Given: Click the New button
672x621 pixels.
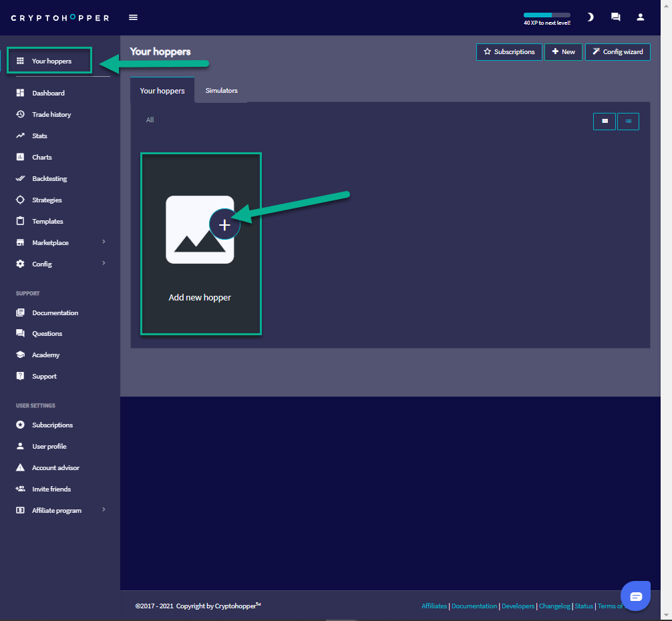Looking at the screenshot, I should pyautogui.click(x=563, y=52).
